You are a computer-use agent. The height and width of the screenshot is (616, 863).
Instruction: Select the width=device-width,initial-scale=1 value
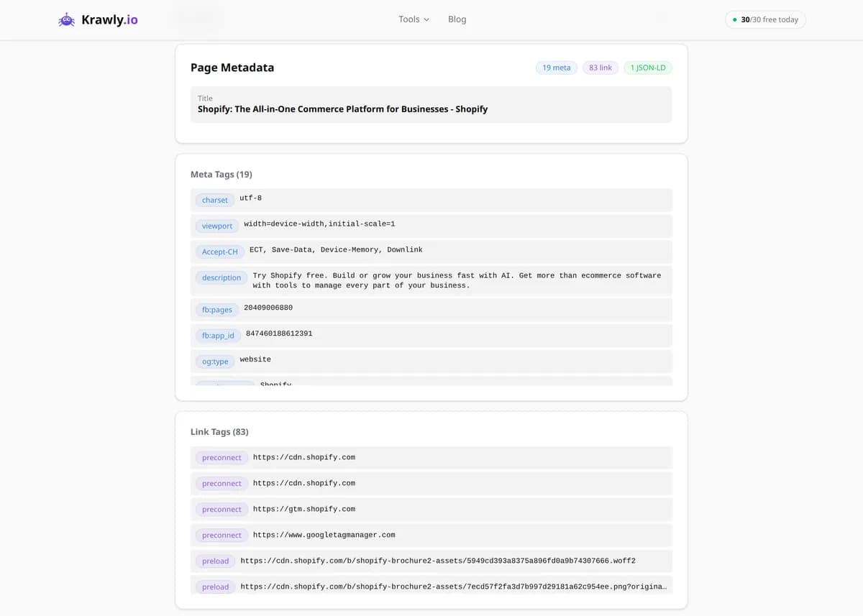(319, 224)
